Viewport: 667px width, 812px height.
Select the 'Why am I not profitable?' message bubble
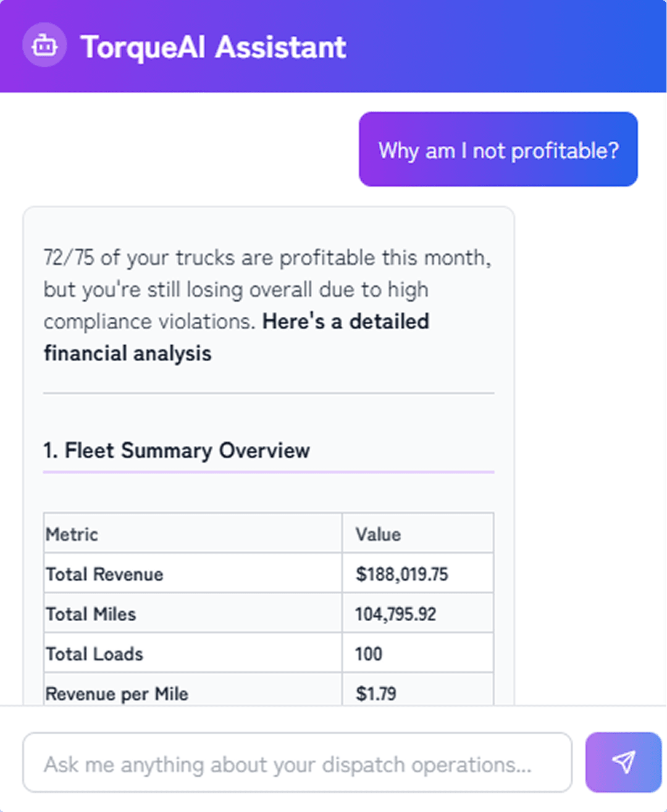tap(498, 149)
